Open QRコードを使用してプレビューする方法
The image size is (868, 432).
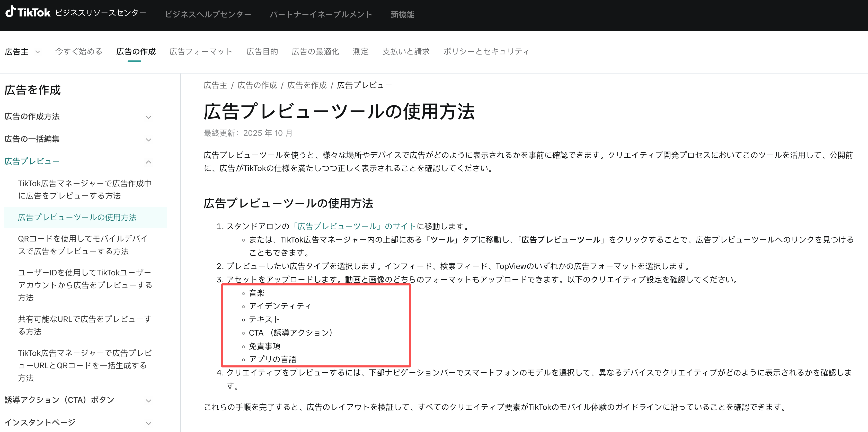click(83, 245)
